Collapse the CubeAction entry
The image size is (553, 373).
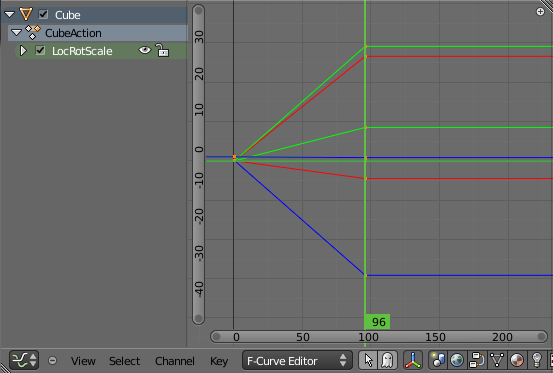pyautogui.click(x=17, y=32)
